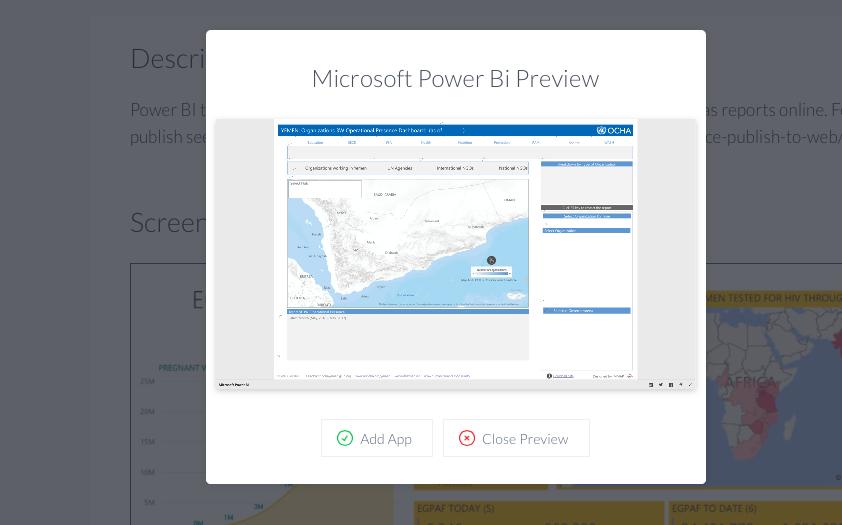
Task: Click the Select Governorate header bar
Action: [586, 311]
